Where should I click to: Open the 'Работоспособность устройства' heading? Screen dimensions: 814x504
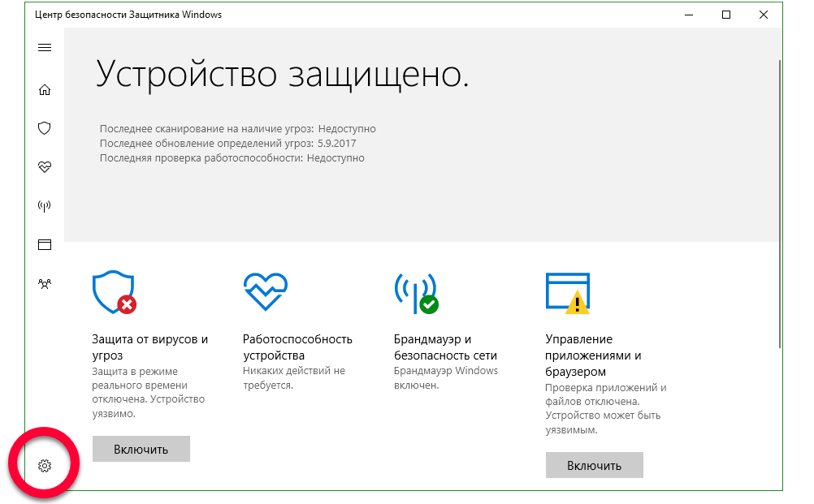297,347
